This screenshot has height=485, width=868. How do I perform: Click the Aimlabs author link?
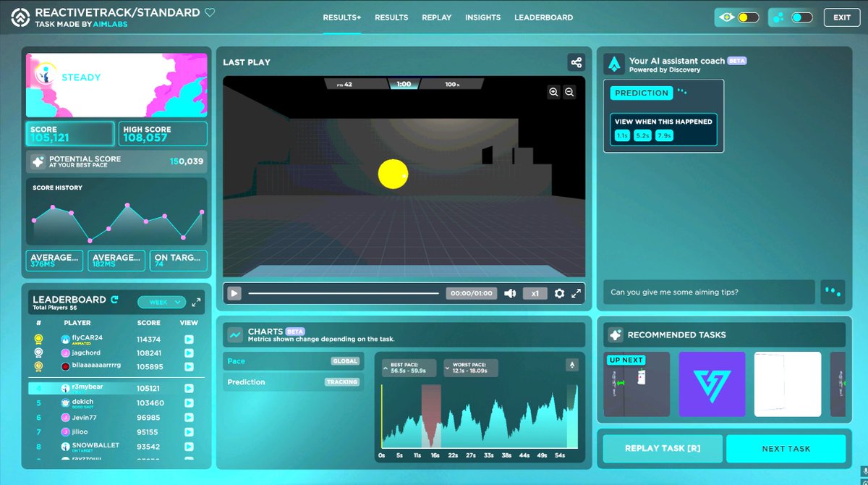pyautogui.click(x=111, y=23)
